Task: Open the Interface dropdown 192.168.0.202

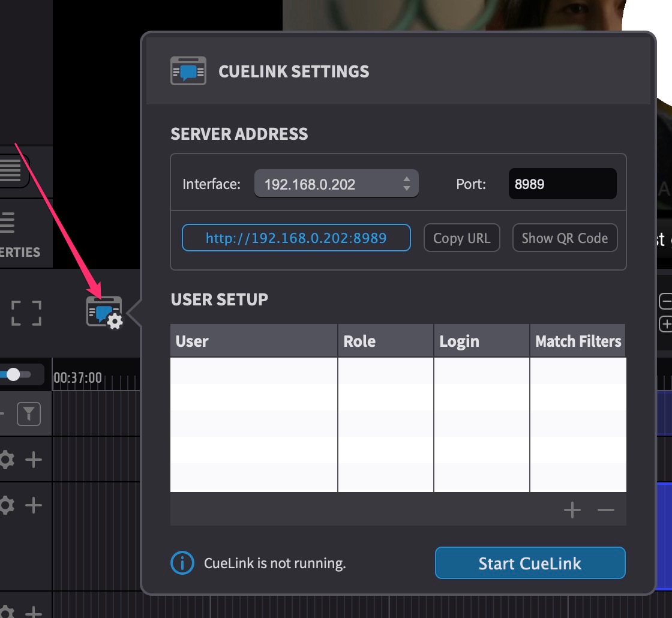Action: pyautogui.click(x=337, y=184)
